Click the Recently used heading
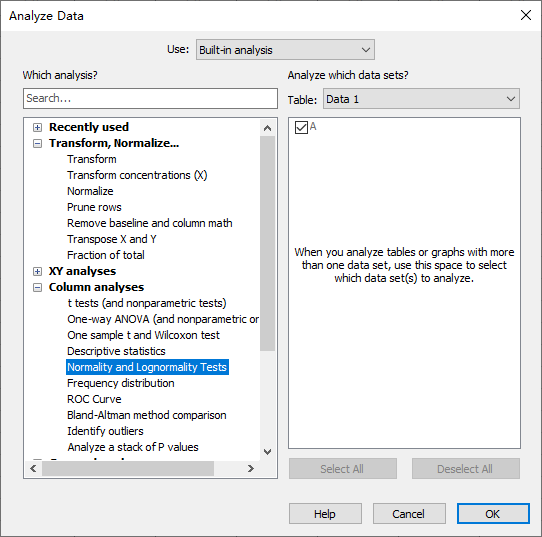Image resolution: width=542 pixels, height=537 pixels. (89, 127)
